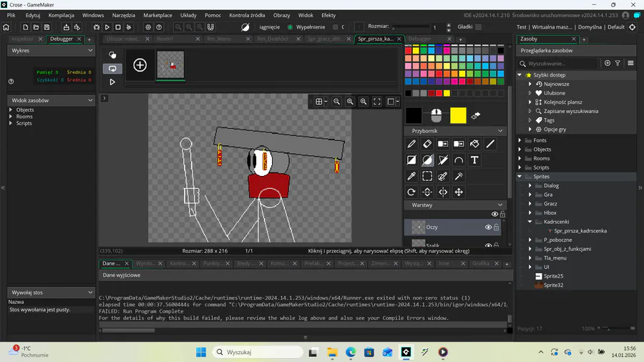Toggle lock on Oczy layer
The width and height of the screenshot is (644, 362).
pos(497,227)
